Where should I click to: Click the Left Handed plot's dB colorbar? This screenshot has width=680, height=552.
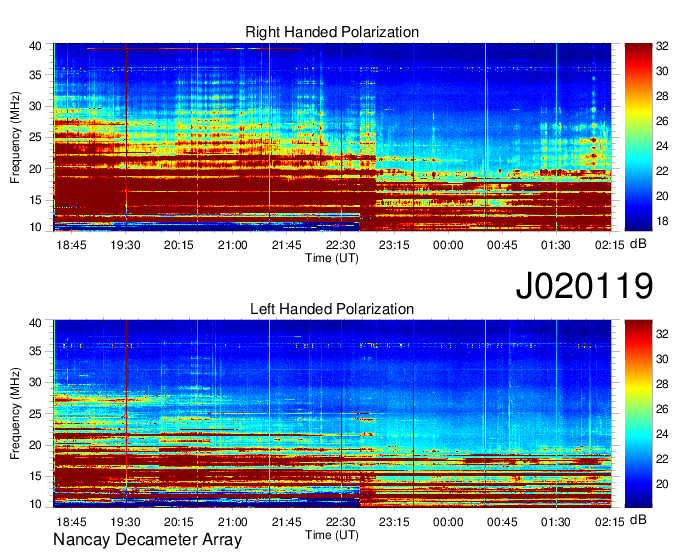[x=638, y=414]
